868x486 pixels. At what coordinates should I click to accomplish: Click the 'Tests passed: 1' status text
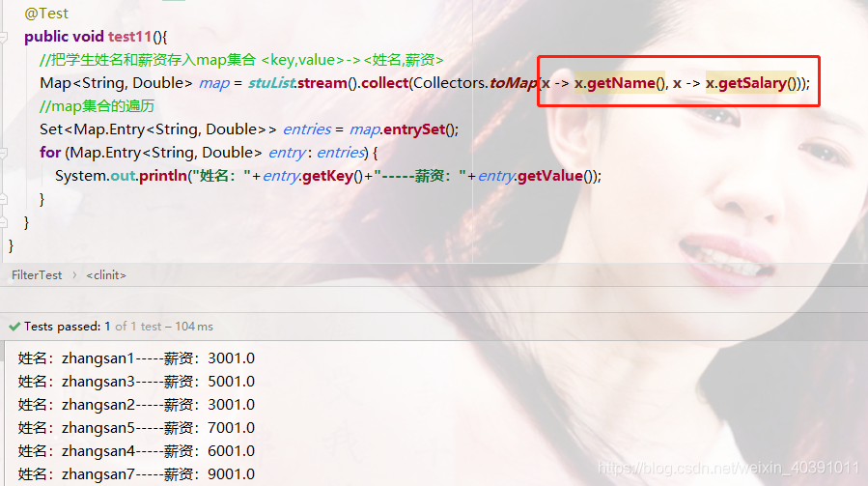[x=67, y=327]
